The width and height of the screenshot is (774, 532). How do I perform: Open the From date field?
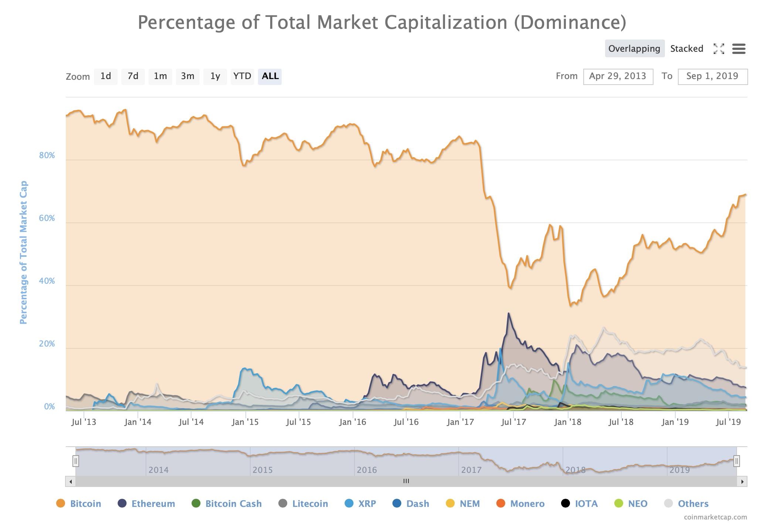click(618, 76)
